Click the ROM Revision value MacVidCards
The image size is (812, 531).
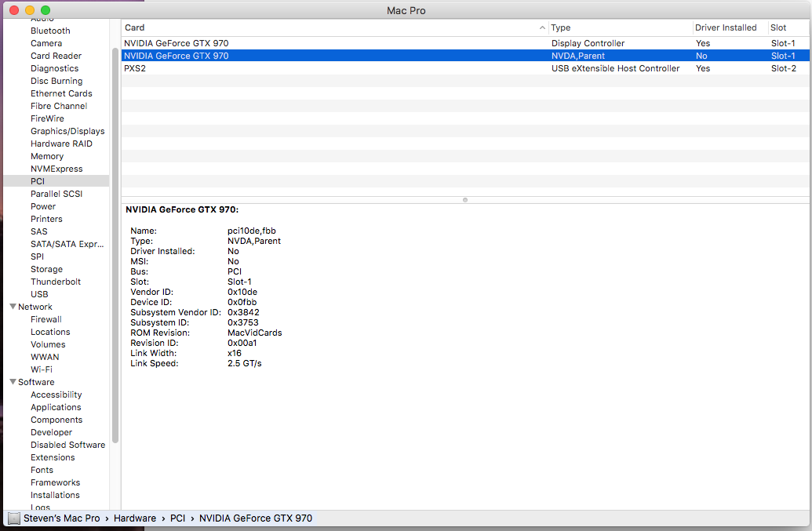255,333
